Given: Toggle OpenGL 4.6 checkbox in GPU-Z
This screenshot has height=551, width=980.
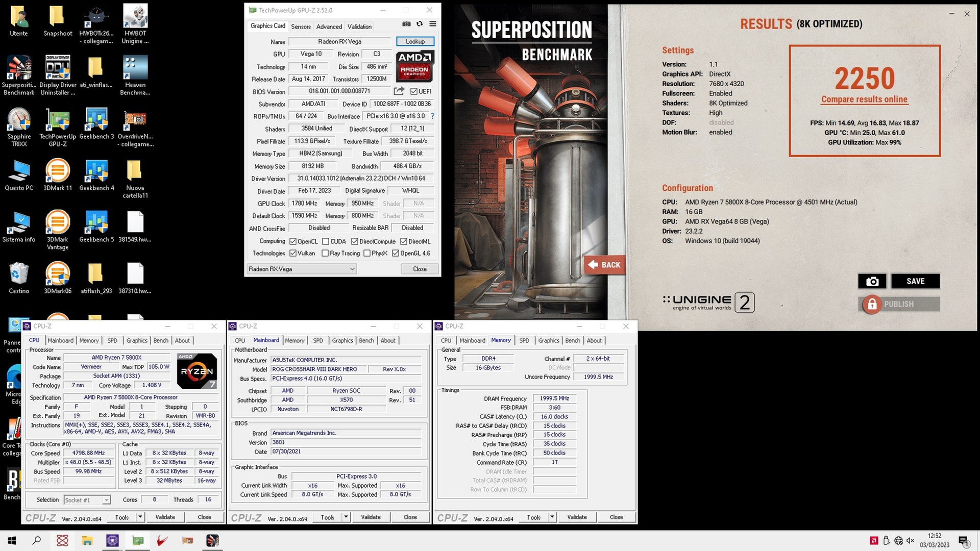Looking at the screenshot, I should coord(396,253).
